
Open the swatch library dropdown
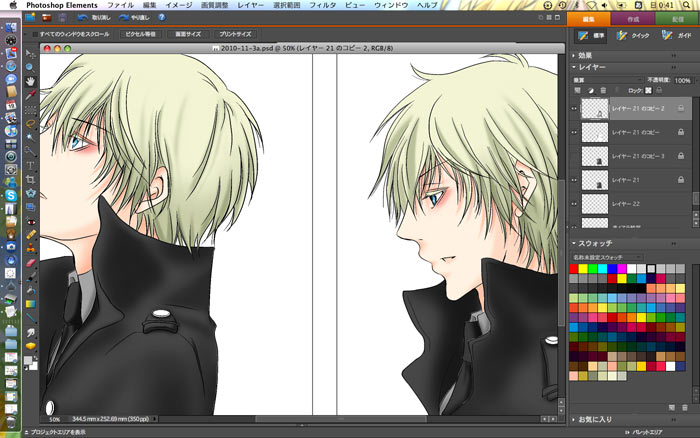[x=608, y=258]
